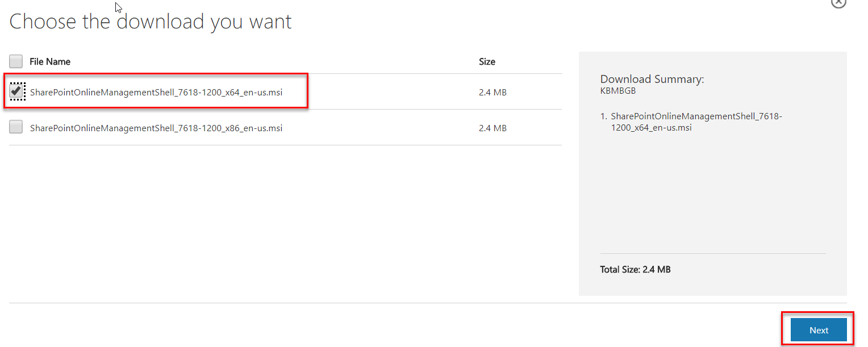This screenshot has height=347, width=868.
Task: Click the 2.4 MB size of the x64 file
Action: [492, 91]
